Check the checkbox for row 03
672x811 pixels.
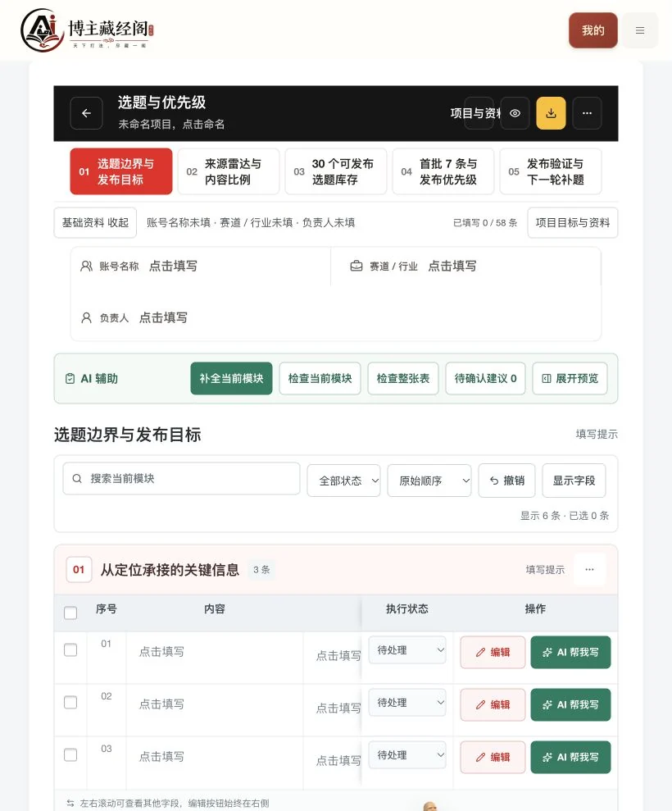coord(70,755)
